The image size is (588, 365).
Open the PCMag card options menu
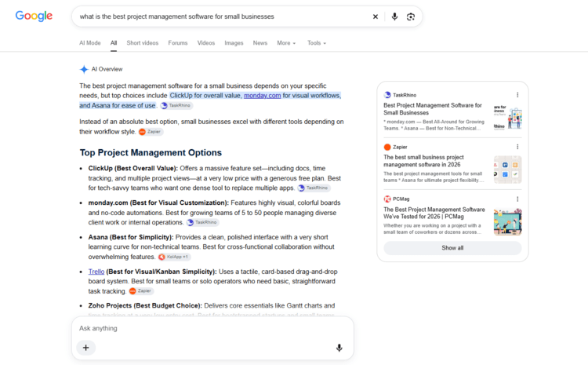pyautogui.click(x=517, y=199)
